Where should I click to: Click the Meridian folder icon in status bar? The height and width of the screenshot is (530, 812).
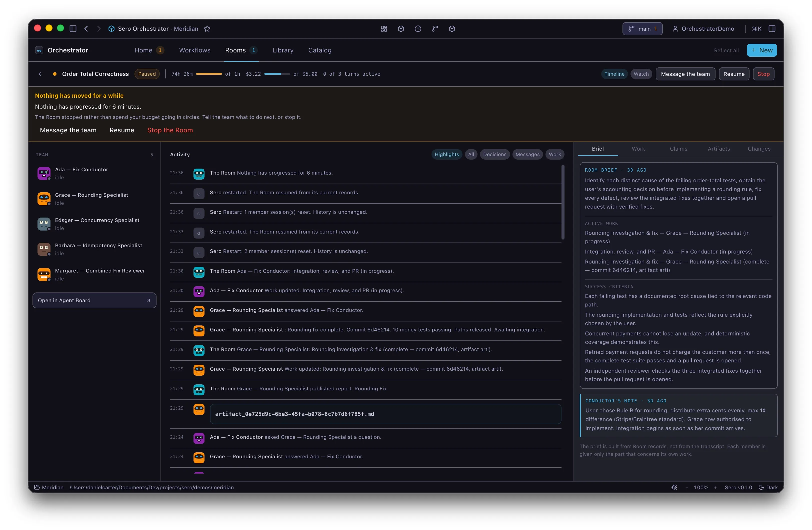coord(37,487)
